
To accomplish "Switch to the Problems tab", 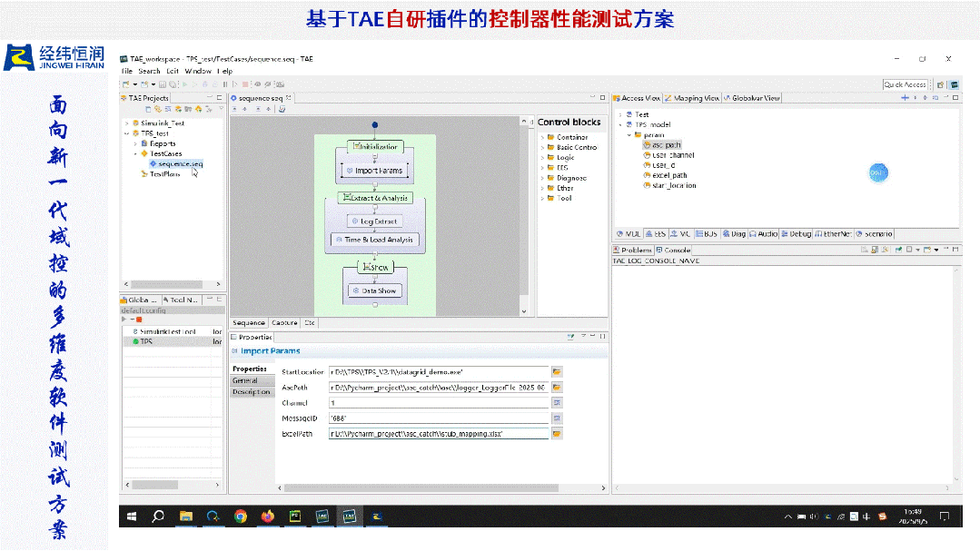I will click(x=632, y=250).
